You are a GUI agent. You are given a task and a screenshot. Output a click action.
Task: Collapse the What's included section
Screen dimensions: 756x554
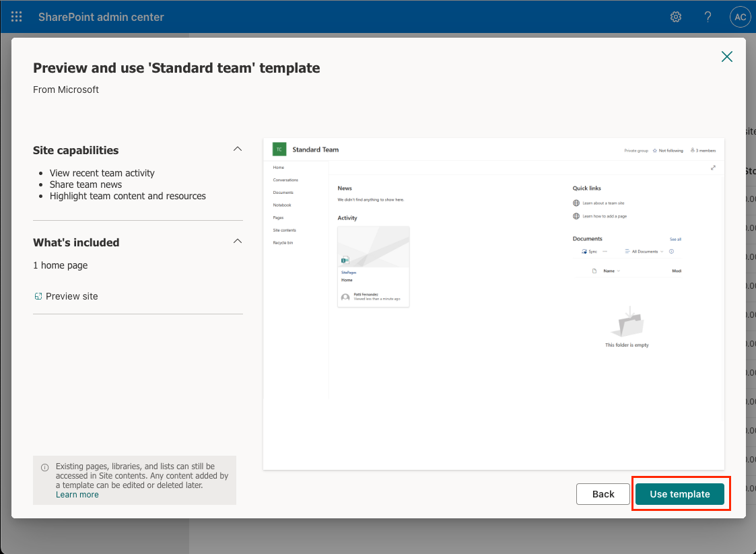pos(238,241)
